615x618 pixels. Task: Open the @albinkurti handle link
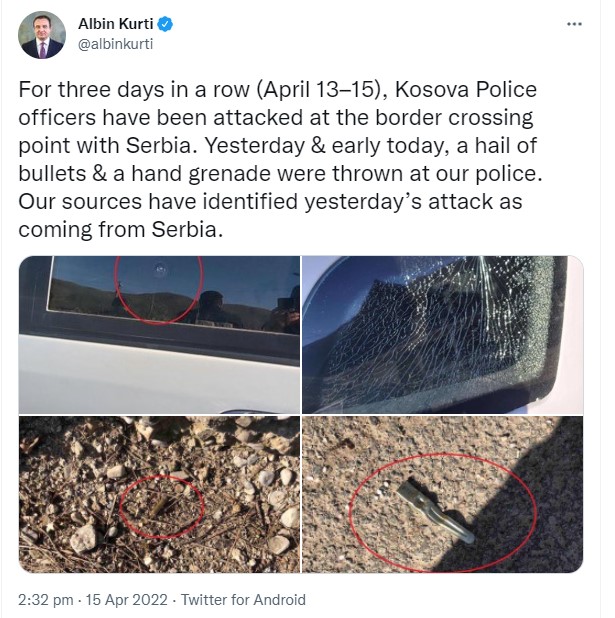click(115, 43)
